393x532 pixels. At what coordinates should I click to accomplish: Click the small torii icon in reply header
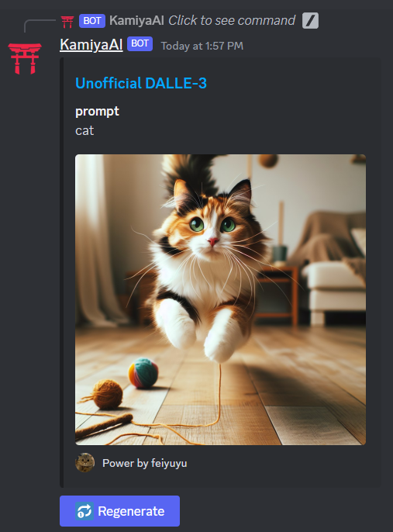[67, 22]
